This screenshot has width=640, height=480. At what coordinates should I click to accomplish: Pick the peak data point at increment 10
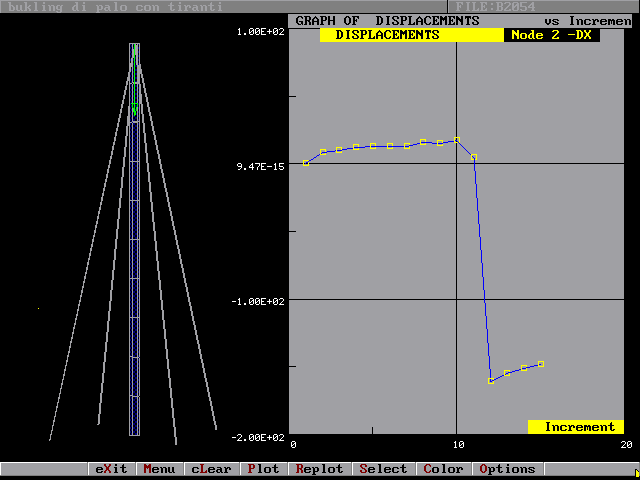tap(457, 140)
